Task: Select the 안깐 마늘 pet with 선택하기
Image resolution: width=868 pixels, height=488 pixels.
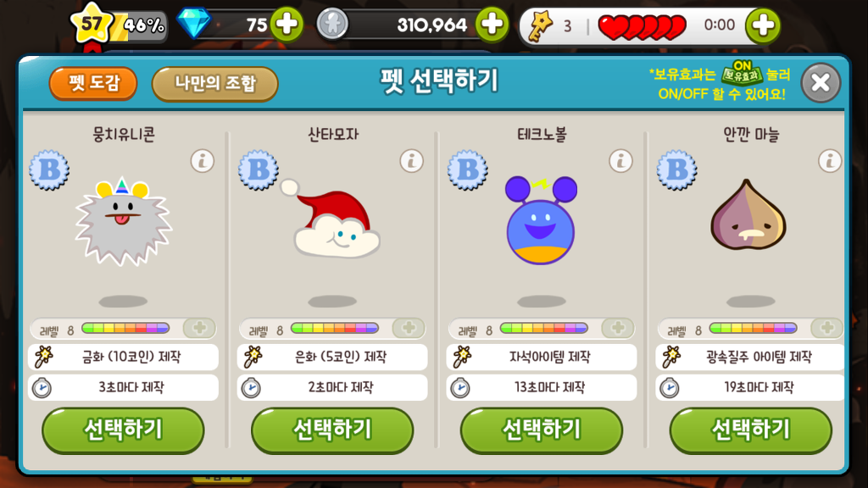Action: 751,430
